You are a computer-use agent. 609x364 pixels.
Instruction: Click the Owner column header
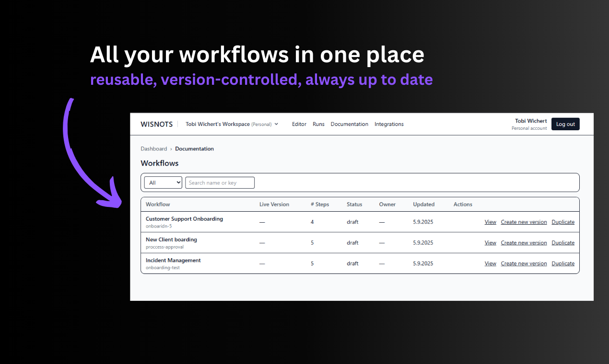[387, 205]
